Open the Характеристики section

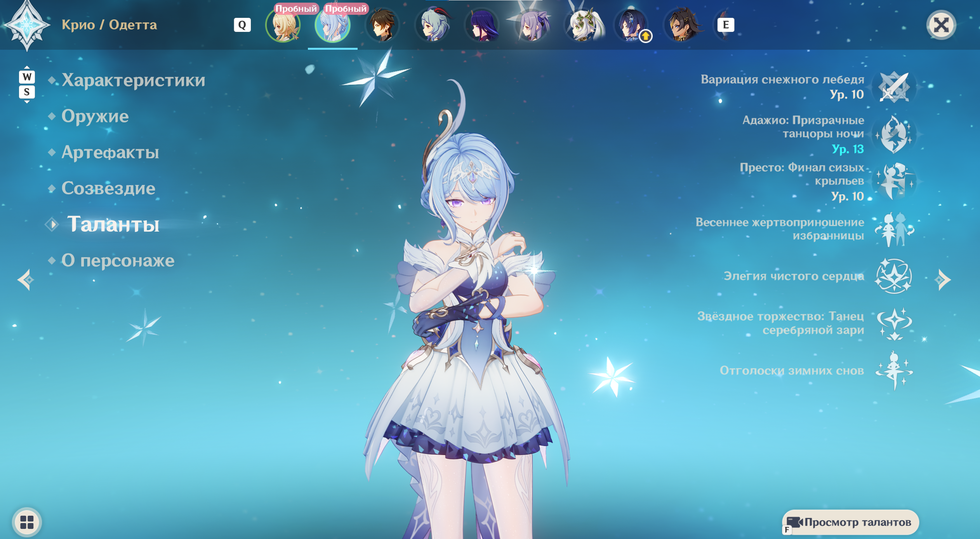pos(133,80)
